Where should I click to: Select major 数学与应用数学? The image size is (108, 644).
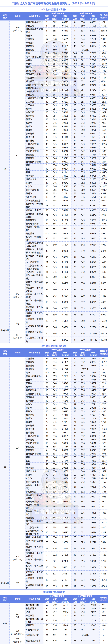33,200
